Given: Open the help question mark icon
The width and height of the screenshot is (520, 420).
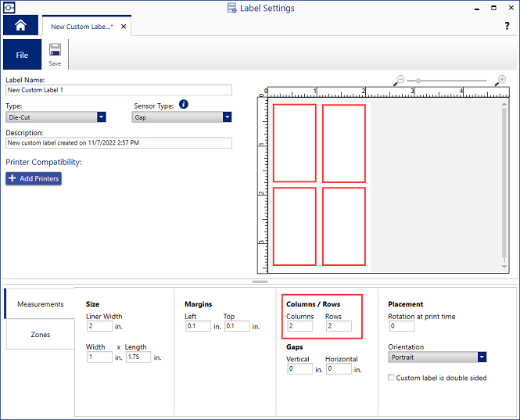Looking at the screenshot, I should 507,27.
